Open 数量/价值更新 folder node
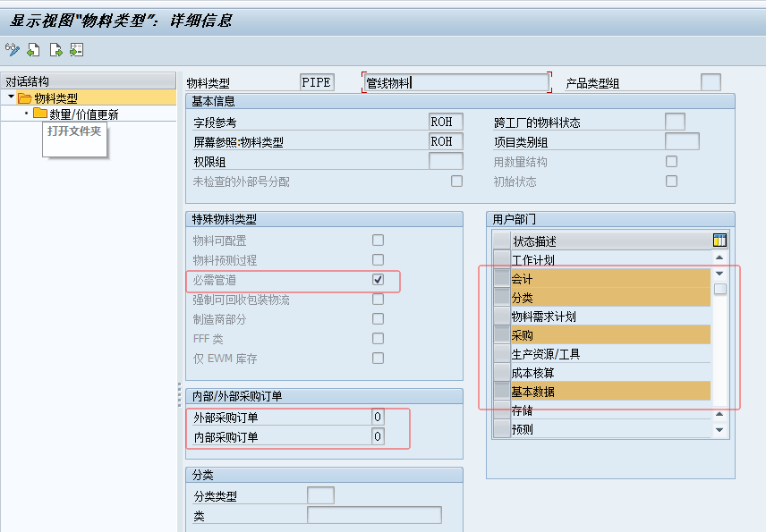The width and height of the screenshot is (766, 532). coord(76,114)
